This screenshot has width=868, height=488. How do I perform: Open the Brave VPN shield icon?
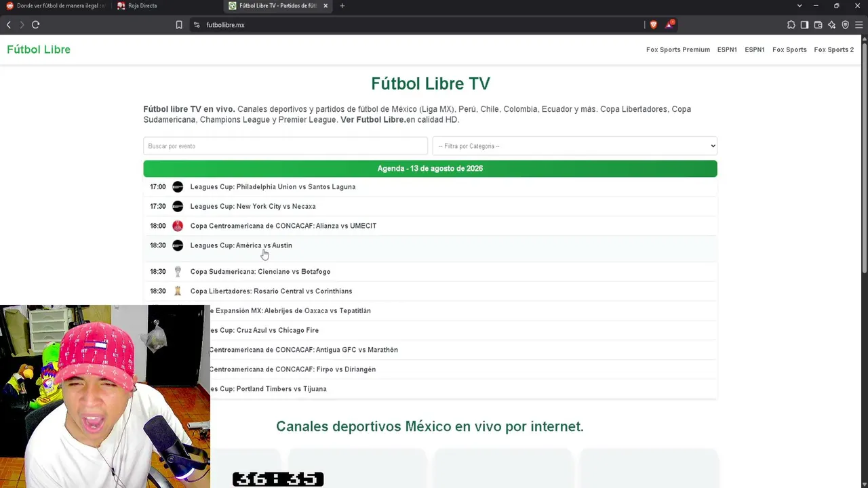tap(845, 25)
